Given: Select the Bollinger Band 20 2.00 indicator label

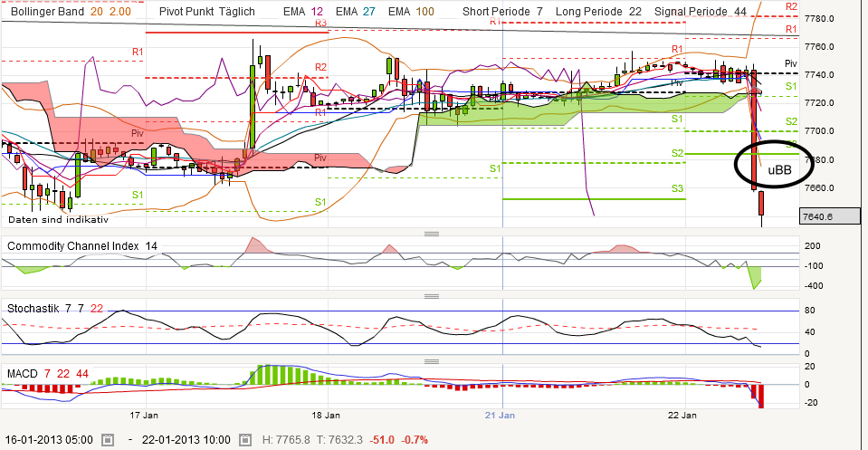Looking at the screenshot, I should 71,11.
